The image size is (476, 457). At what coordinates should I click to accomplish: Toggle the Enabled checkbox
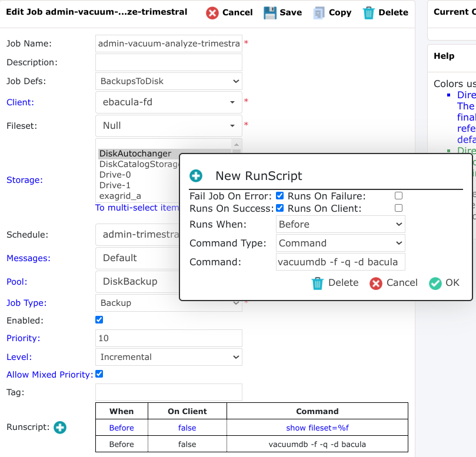click(x=99, y=320)
